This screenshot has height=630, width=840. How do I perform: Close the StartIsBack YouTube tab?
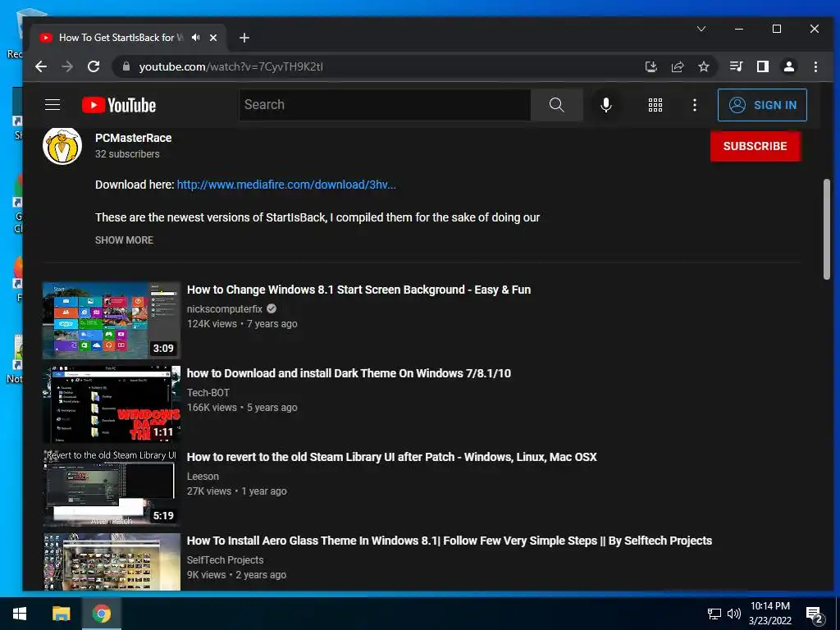click(213, 38)
